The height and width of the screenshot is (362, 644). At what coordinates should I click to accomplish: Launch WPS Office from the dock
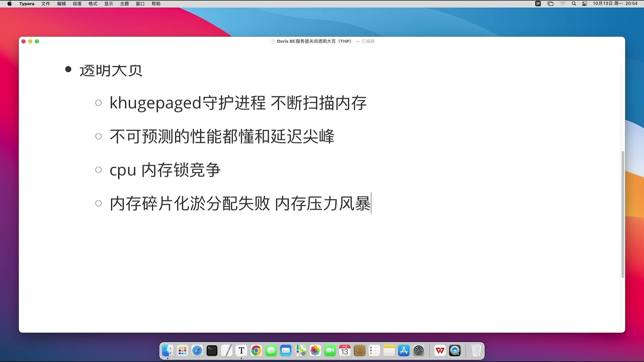pos(440,350)
